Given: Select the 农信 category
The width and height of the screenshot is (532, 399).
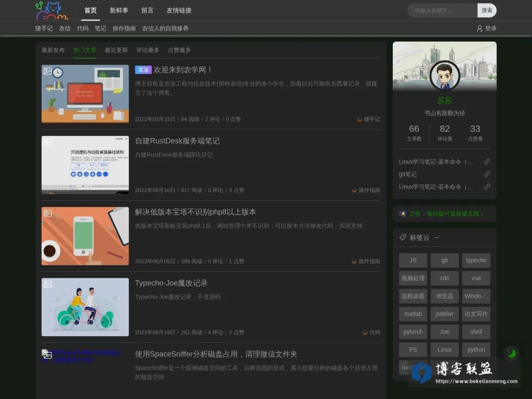Looking at the screenshot, I should coord(65,28).
